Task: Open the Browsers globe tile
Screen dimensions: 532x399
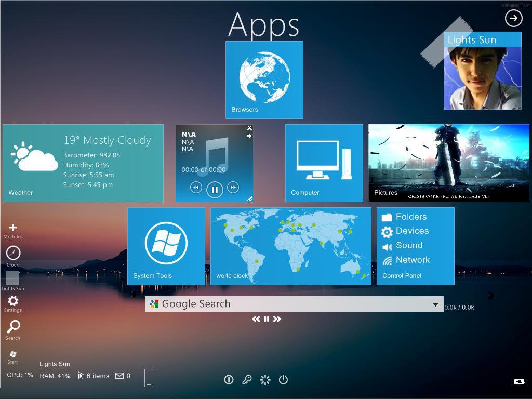Action: (x=264, y=80)
